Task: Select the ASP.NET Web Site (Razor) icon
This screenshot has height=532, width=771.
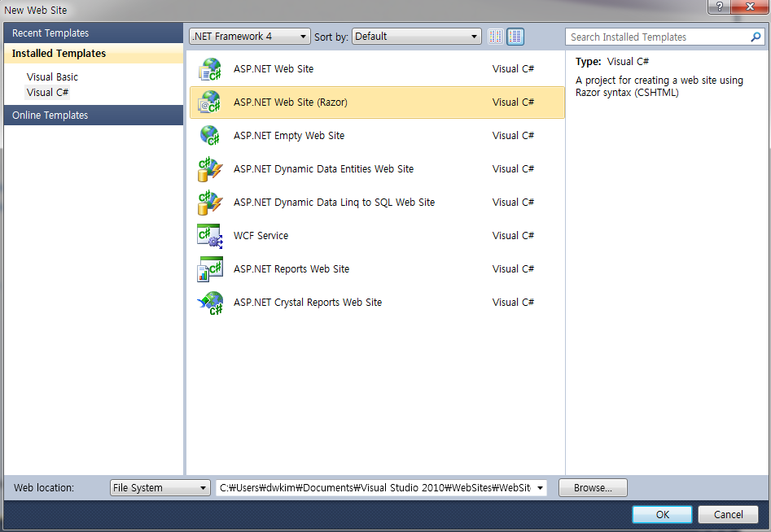Action: (210, 102)
